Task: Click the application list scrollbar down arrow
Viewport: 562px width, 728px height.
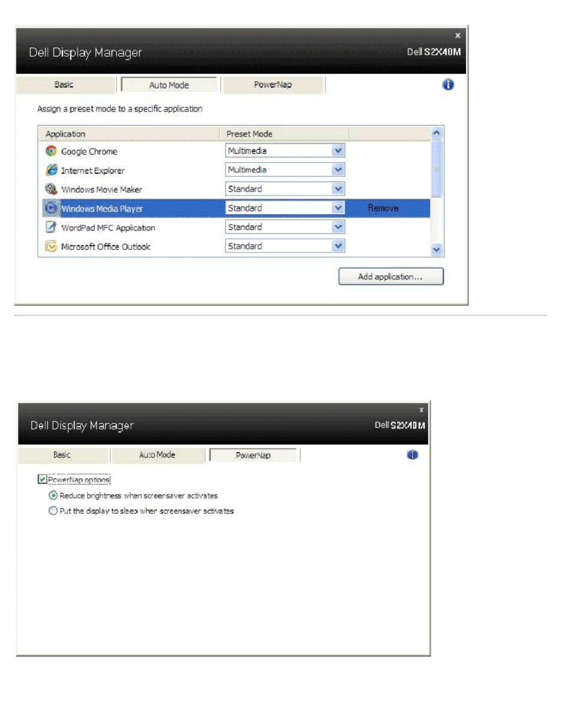Action: pos(436,249)
